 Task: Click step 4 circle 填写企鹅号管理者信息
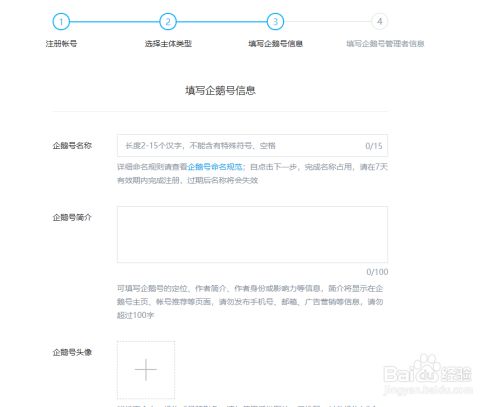point(379,22)
